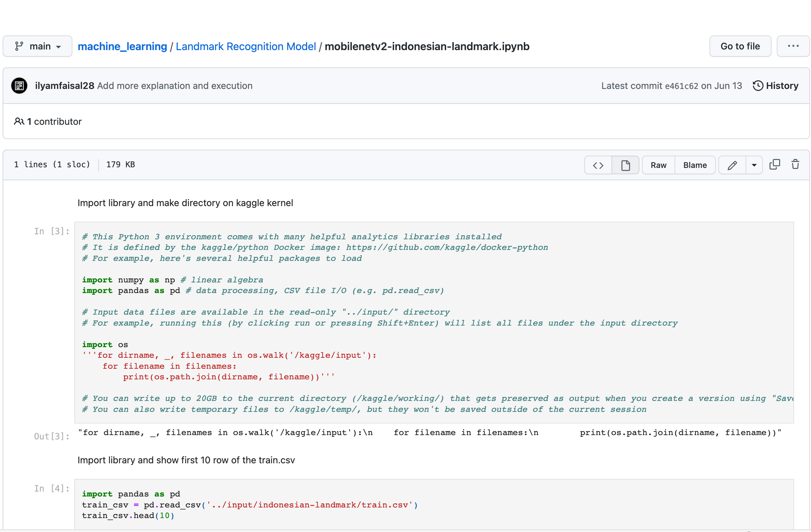Open the ilyamfaisal28 author link
811x532 pixels.
(x=64, y=86)
